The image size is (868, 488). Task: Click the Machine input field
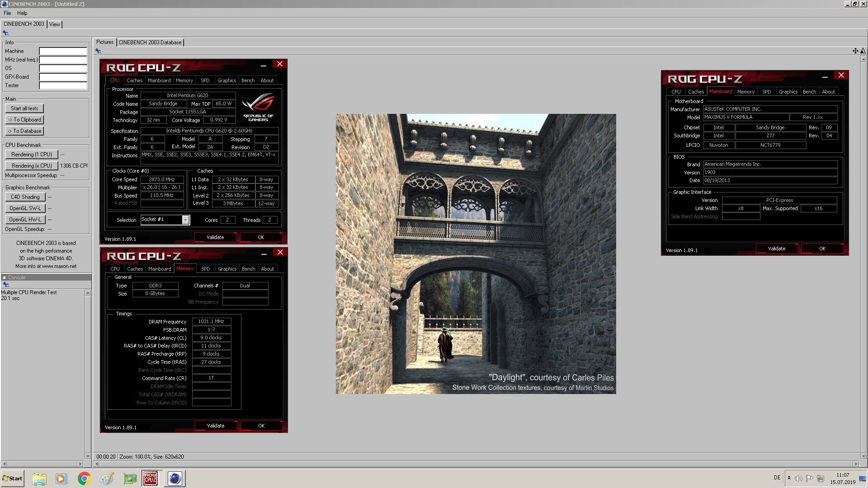(63, 51)
